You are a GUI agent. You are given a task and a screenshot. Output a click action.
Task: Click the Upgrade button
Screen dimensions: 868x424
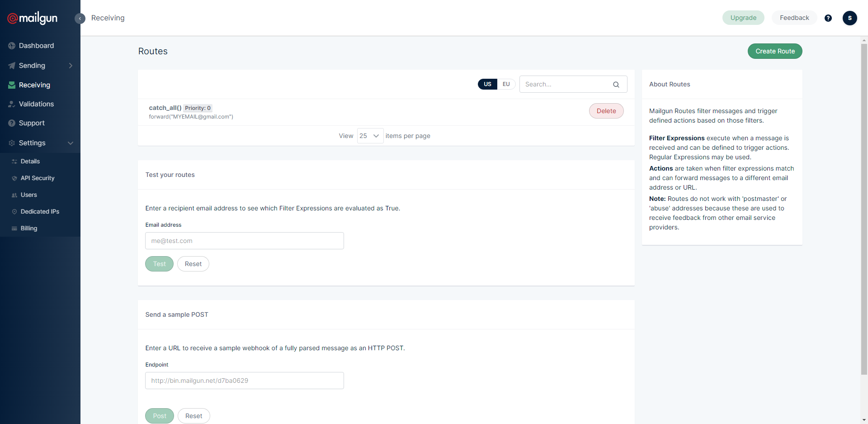tap(743, 18)
